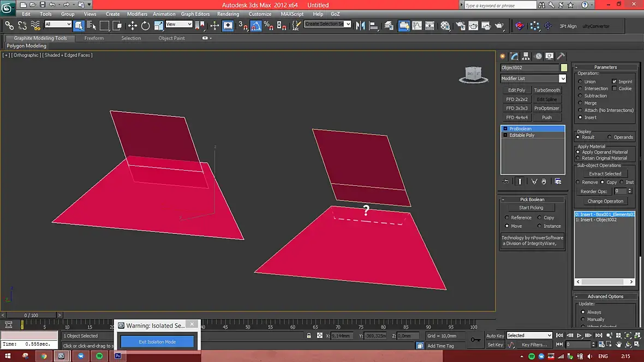Viewport: 644px width, 362px height.
Task: Select the Move transform tool
Action: [133, 26]
